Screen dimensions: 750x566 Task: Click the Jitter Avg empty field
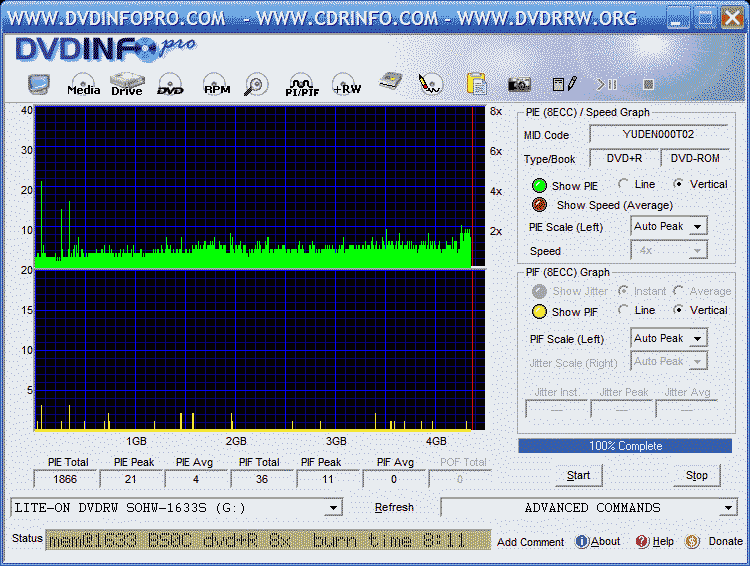tap(686, 410)
